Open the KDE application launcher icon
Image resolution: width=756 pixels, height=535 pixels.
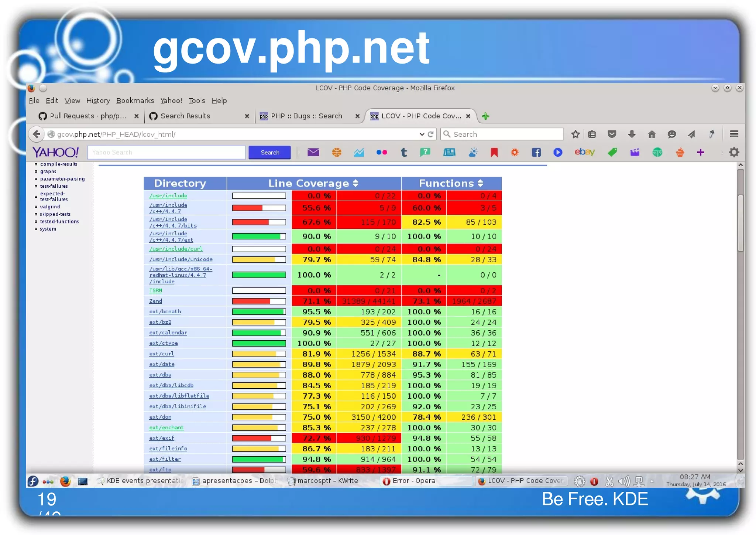33,481
